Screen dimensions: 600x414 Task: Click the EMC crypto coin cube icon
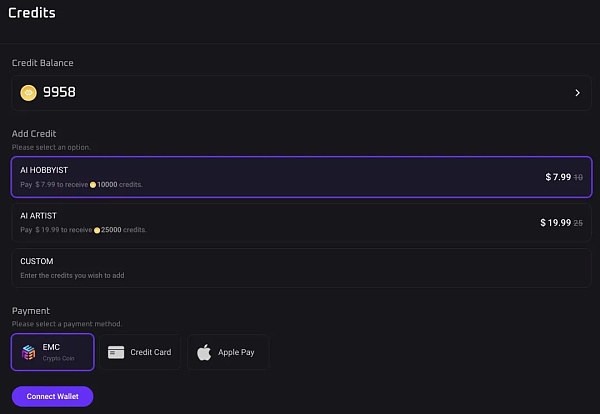[x=29, y=352]
